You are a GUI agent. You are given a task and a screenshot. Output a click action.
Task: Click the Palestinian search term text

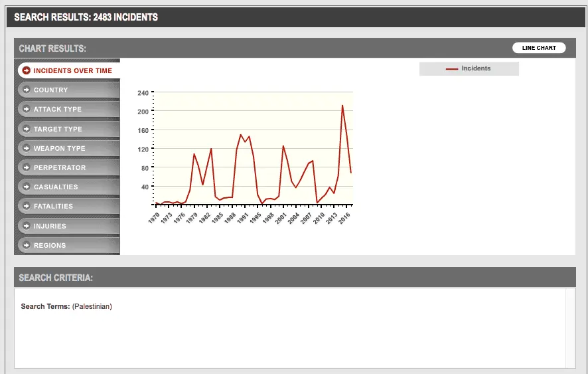(x=92, y=306)
